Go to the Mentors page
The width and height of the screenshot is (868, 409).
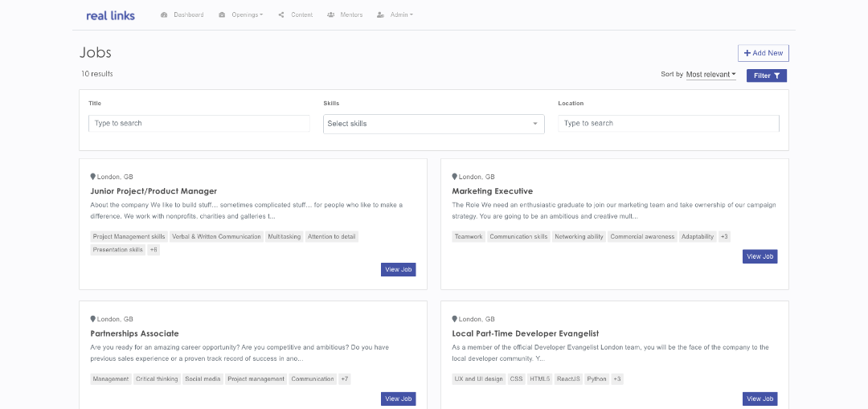(351, 15)
